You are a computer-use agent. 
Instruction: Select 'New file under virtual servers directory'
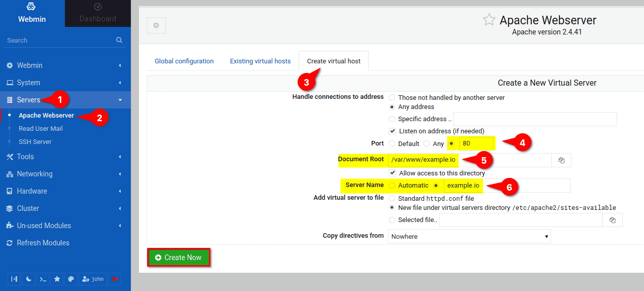pyautogui.click(x=392, y=207)
